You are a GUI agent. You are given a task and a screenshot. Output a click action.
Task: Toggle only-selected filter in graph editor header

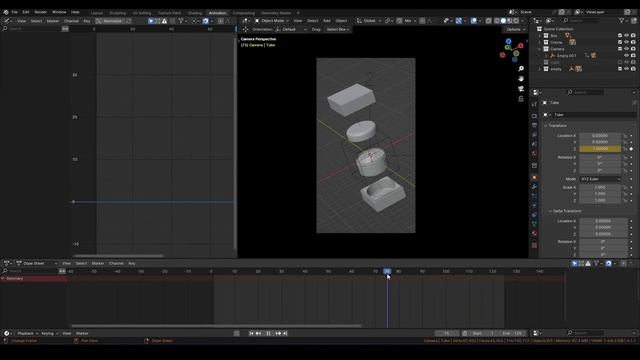[x=151, y=21]
